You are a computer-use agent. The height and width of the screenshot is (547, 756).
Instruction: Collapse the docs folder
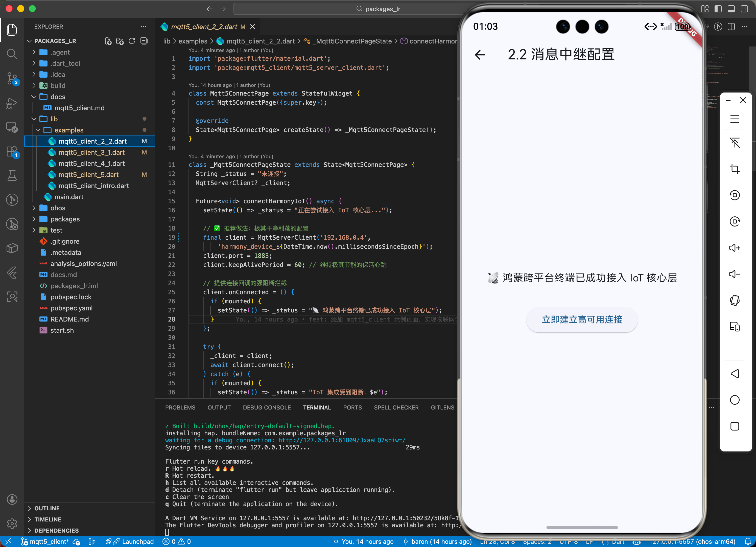point(58,97)
